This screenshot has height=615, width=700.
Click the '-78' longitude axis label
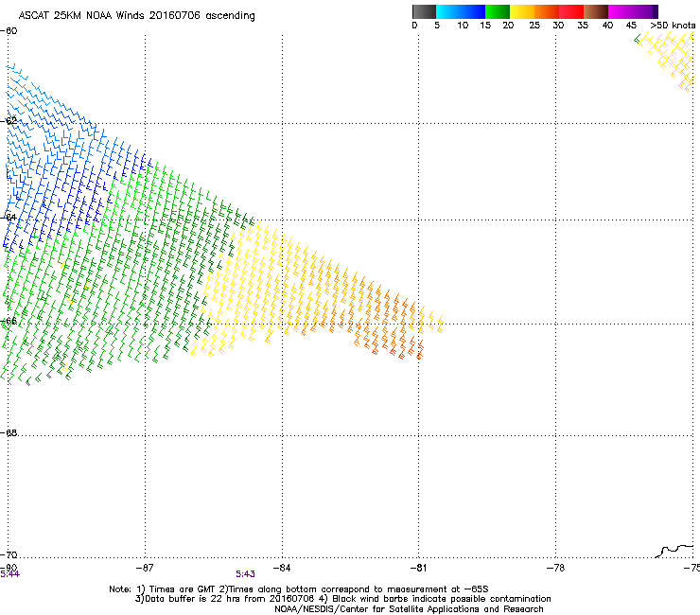555,568
